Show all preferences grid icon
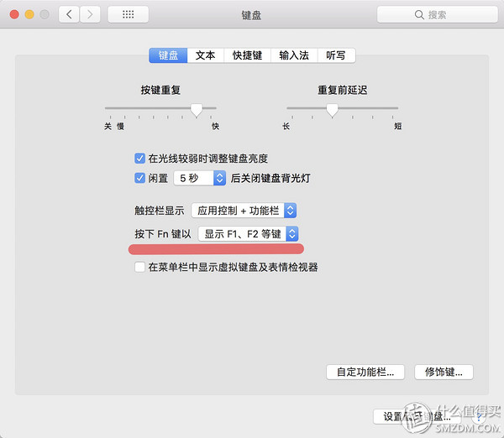 pos(129,14)
